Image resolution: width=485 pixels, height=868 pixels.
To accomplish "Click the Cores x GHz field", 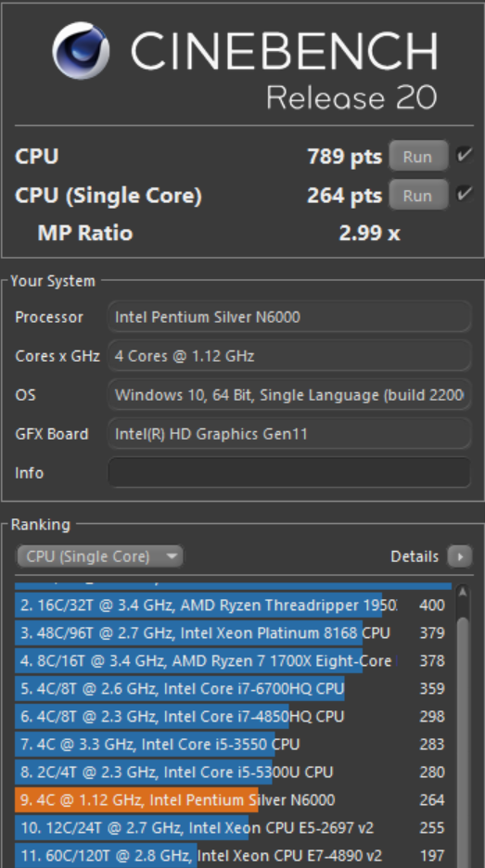I will (289, 356).
